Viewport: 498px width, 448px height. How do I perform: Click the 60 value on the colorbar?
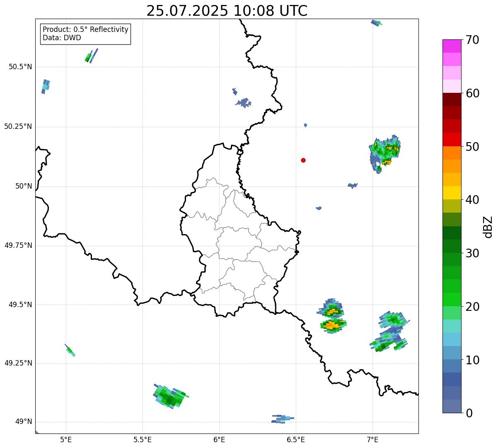(472, 93)
